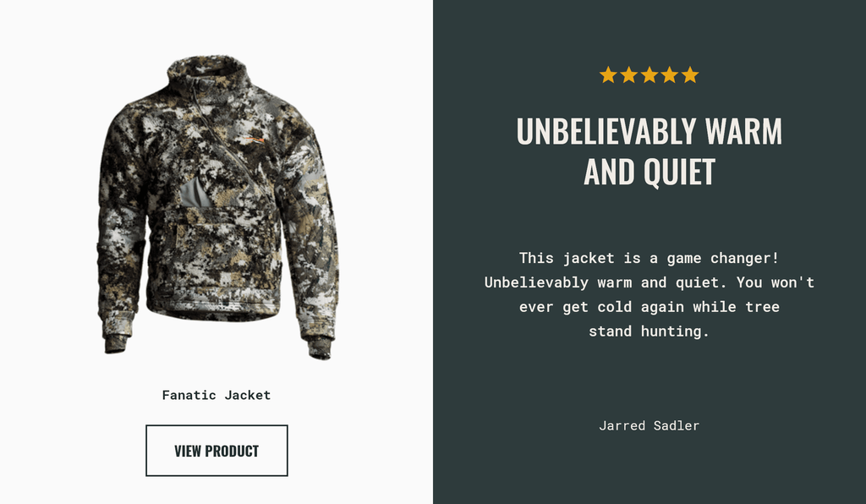
Task: Open the Fanatic Jacket product name link
Action: click(216, 395)
